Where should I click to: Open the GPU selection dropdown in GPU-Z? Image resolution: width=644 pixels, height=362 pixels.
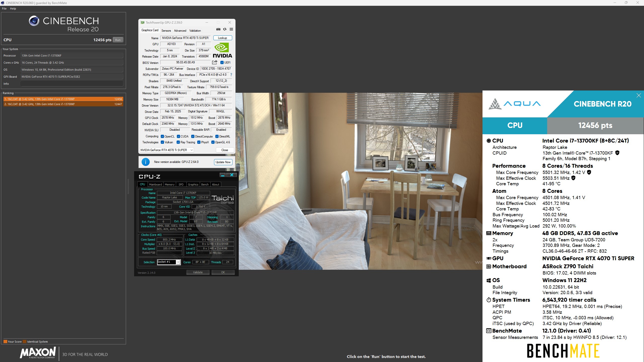(x=167, y=150)
